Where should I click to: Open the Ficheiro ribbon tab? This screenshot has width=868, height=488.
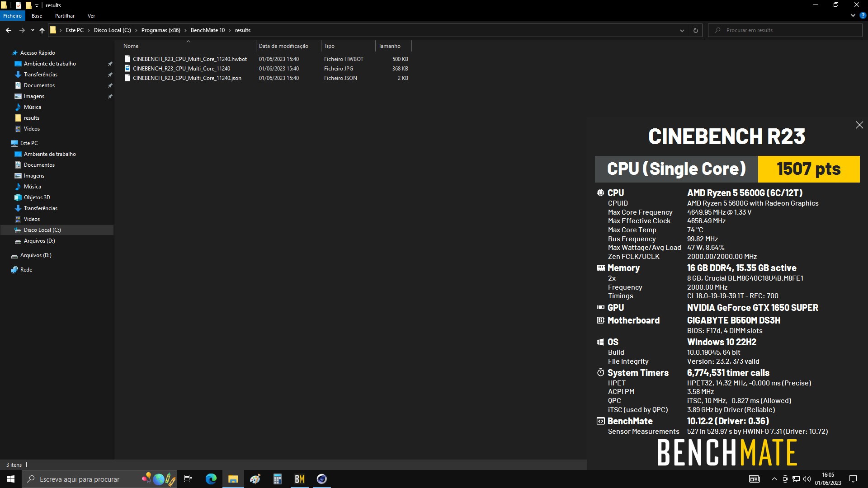[12, 16]
